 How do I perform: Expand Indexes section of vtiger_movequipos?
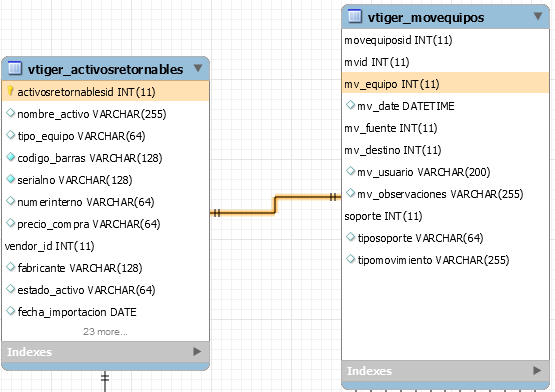[x=537, y=370]
